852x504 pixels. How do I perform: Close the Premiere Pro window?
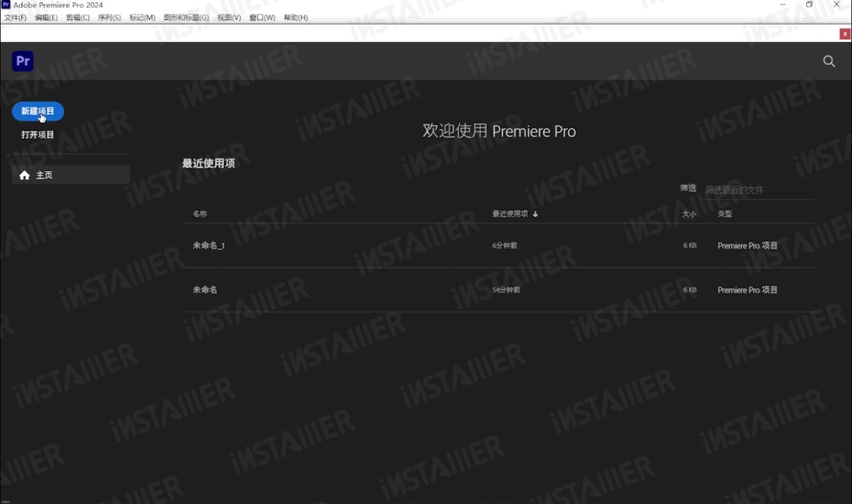point(837,5)
